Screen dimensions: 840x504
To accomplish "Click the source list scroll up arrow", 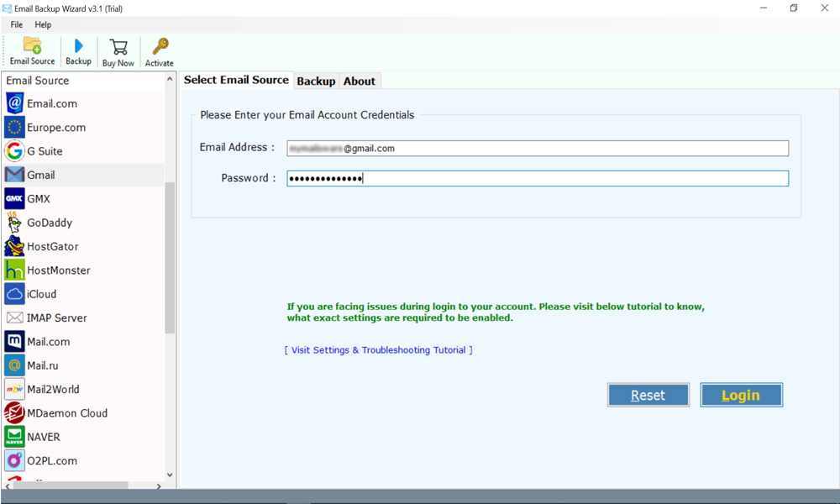I will [x=170, y=79].
